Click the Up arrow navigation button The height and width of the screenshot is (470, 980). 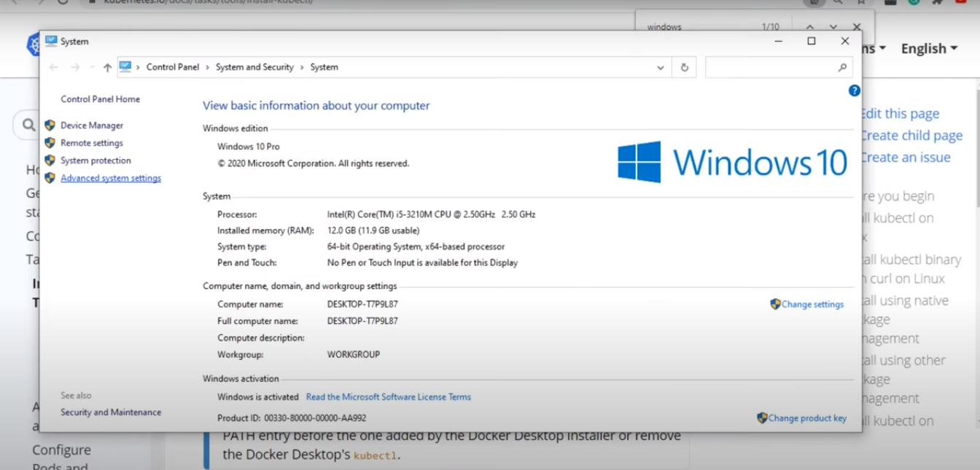coord(107,67)
